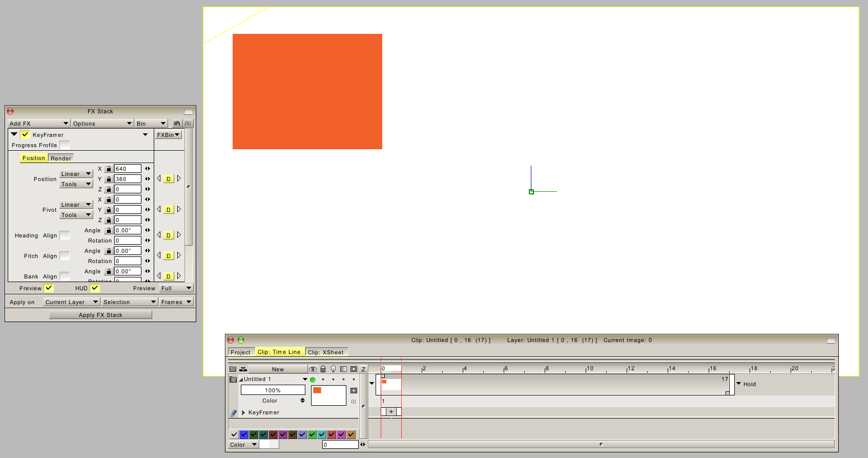Go to previous Pitch keyframe
The width and height of the screenshot is (868, 458).
click(159, 255)
